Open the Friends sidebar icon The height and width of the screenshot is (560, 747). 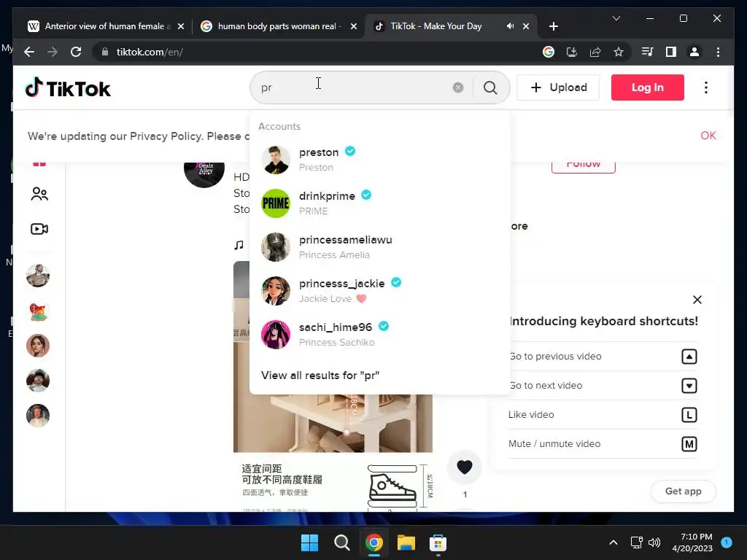pyautogui.click(x=39, y=194)
